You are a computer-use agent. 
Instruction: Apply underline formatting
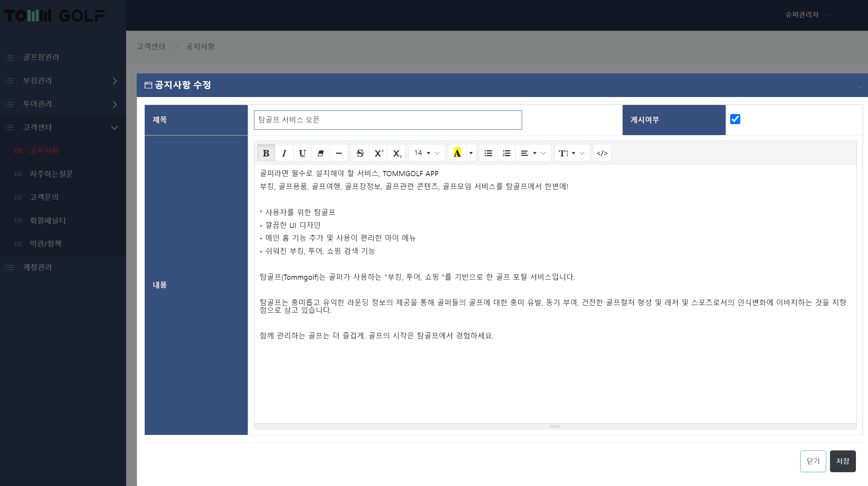click(302, 153)
